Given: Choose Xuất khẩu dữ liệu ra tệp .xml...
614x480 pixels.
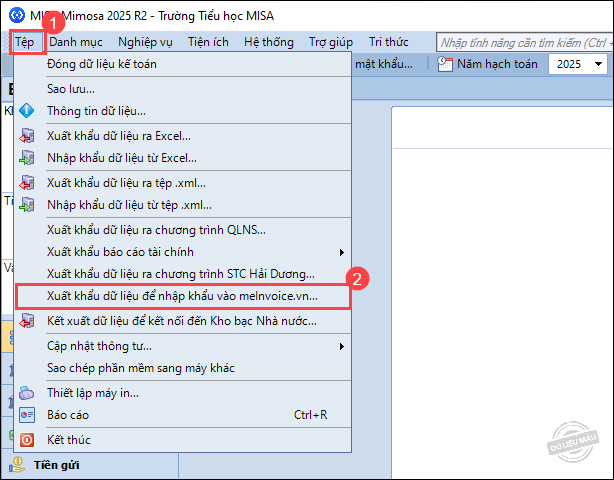Looking at the screenshot, I should click(x=182, y=183).
